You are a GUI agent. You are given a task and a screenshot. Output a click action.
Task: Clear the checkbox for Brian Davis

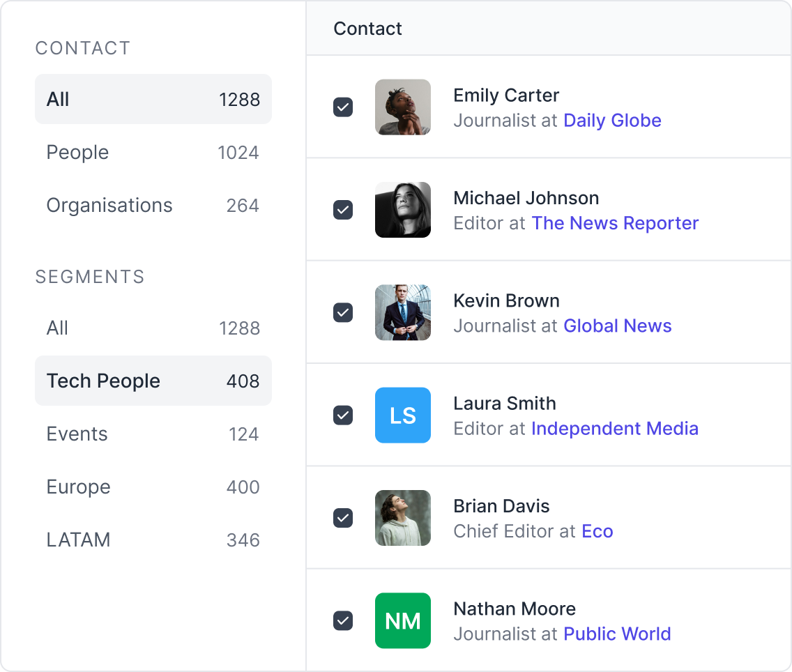[343, 518]
